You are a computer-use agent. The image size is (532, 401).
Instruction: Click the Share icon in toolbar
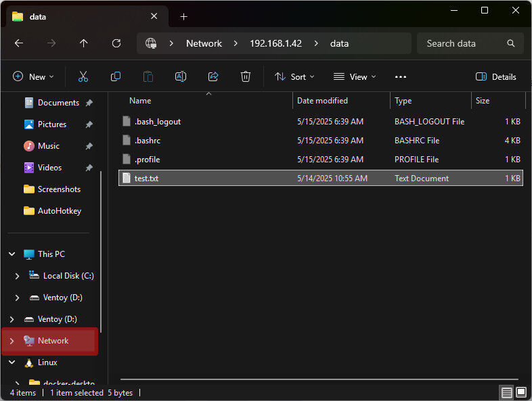tap(213, 77)
